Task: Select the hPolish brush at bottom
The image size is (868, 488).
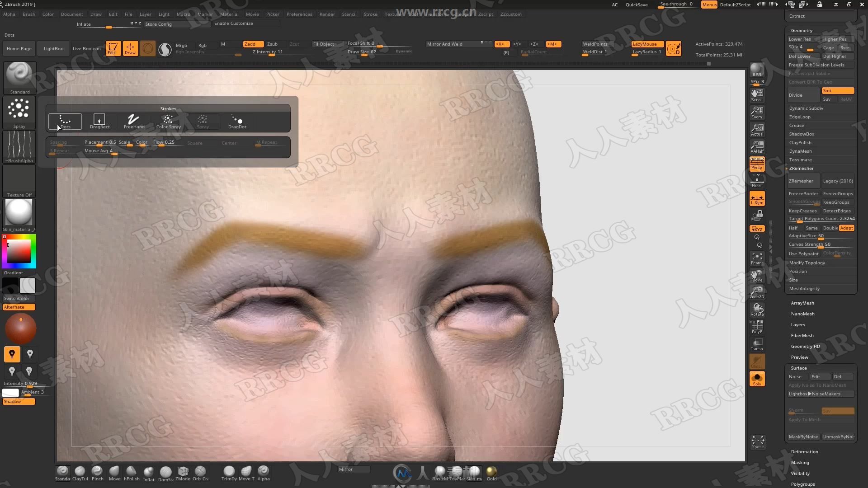Action: [x=132, y=474]
